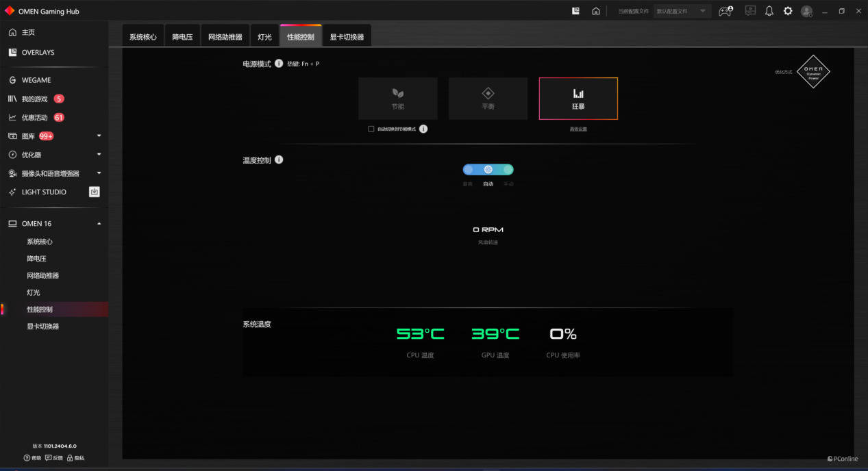Select the 平衡 power mode
Image resolution: width=868 pixels, height=471 pixels.
488,99
